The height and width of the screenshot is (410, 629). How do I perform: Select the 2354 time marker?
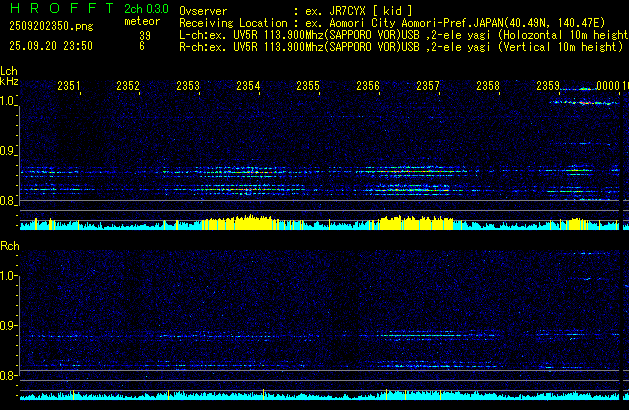248,87
